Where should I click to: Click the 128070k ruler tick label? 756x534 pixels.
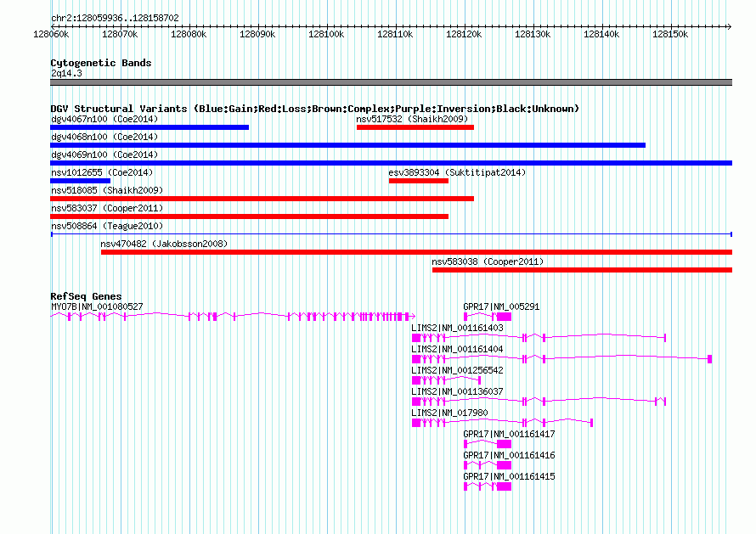[120, 34]
